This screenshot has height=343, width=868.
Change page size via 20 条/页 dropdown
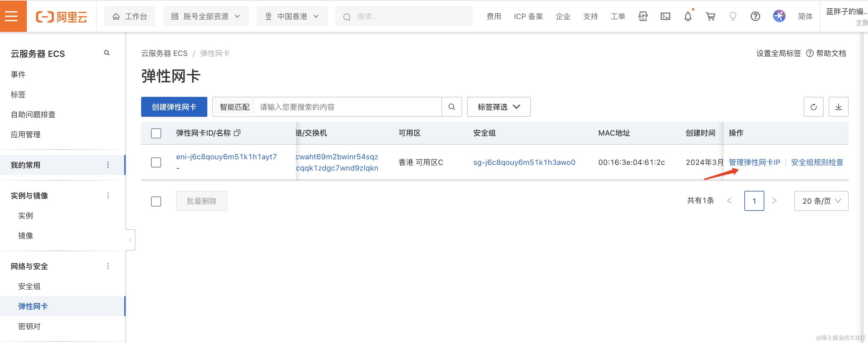tap(821, 201)
